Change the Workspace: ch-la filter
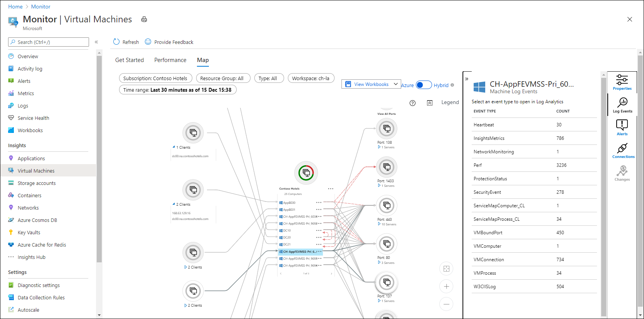This screenshot has width=644, height=319. pyautogui.click(x=311, y=78)
